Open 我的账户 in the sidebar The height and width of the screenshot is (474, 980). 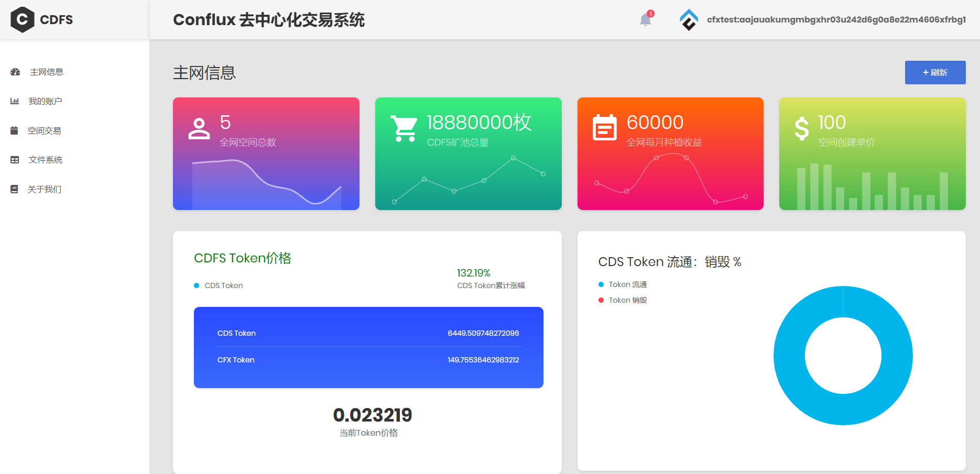point(45,102)
